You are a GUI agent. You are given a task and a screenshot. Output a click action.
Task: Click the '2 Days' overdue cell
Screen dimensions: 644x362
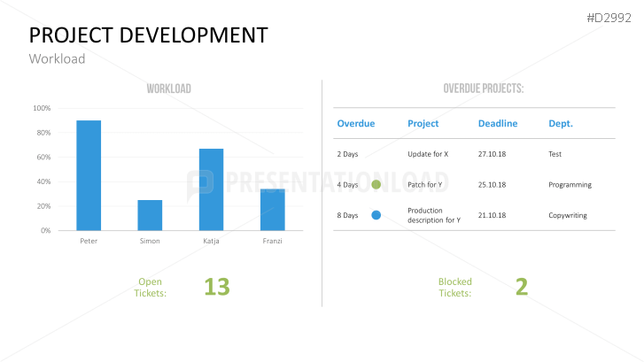347,154
